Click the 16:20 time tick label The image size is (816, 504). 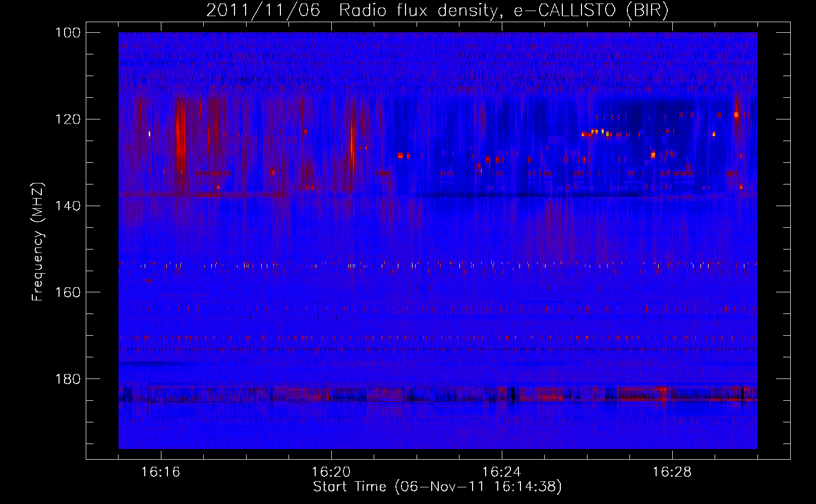331,472
